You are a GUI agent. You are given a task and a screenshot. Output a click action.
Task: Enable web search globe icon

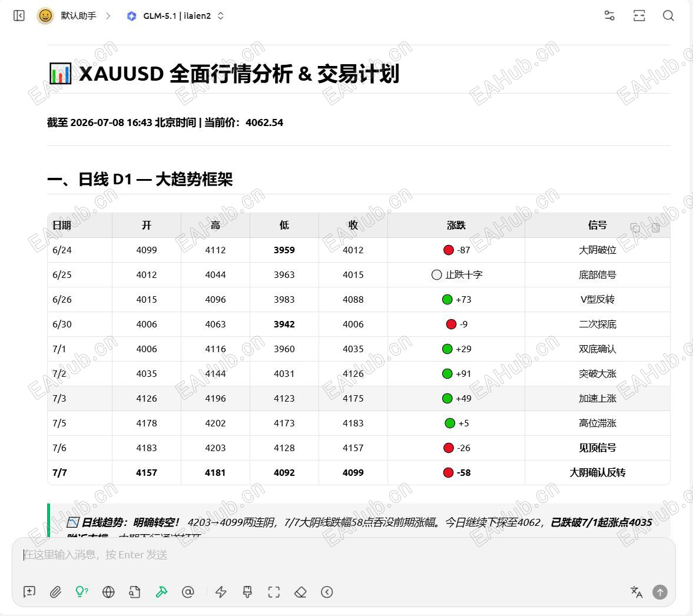pyautogui.click(x=108, y=592)
